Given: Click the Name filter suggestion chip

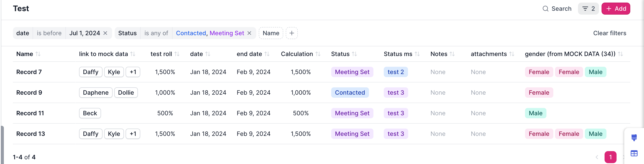Looking at the screenshot, I should point(271,33).
